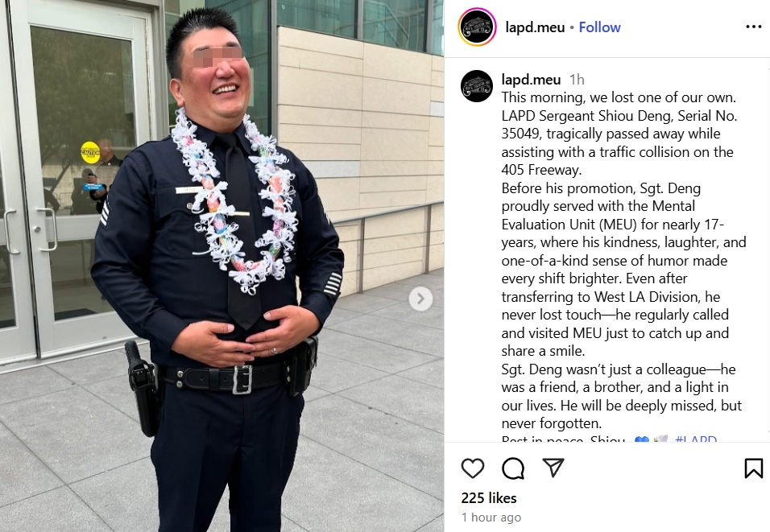Share the post using the paper plane icon
The height and width of the screenshot is (532, 770).
click(553, 468)
